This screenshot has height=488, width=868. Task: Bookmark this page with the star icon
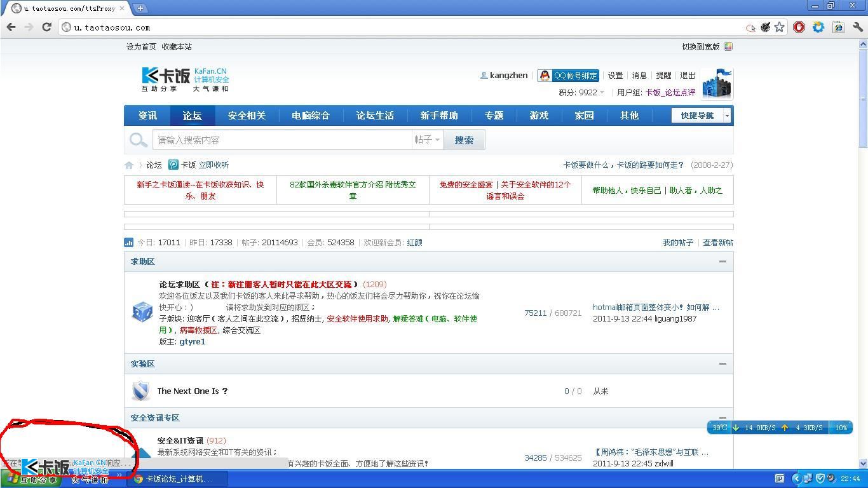click(x=780, y=27)
